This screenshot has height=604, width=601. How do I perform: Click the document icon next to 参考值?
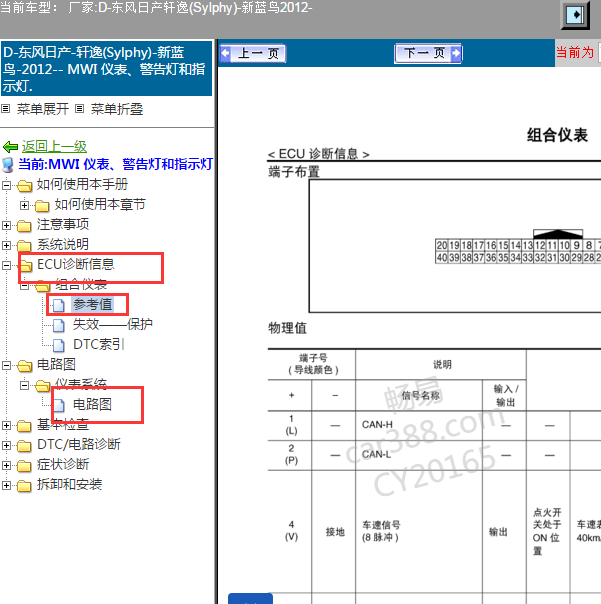click(59, 305)
